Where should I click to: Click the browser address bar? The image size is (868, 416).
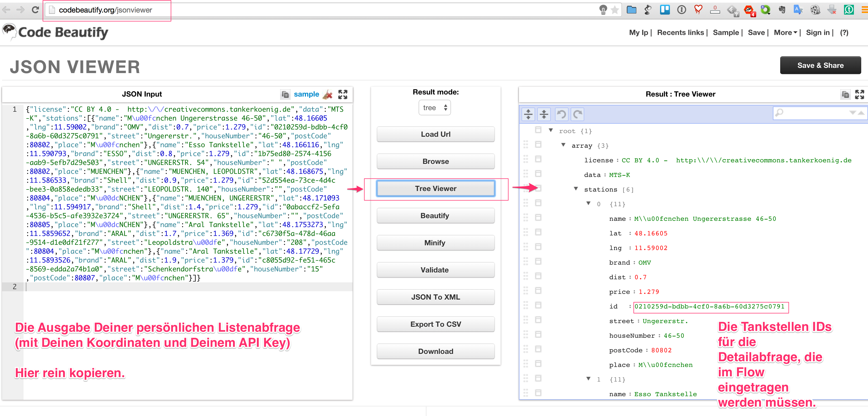[323, 10]
